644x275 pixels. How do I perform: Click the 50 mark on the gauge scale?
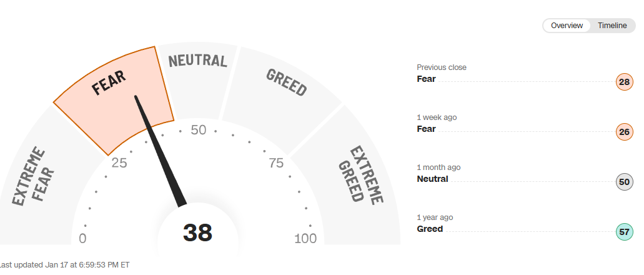(x=199, y=130)
